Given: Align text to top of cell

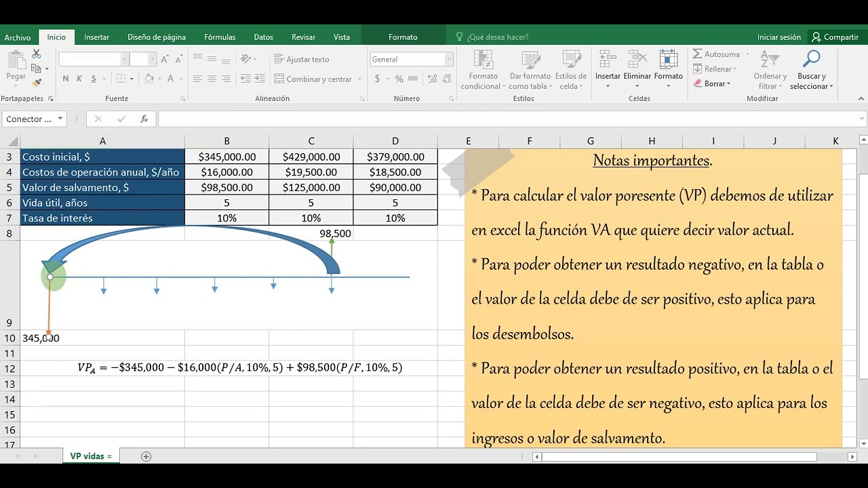Looking at the screenshot, I should (198, 59).
